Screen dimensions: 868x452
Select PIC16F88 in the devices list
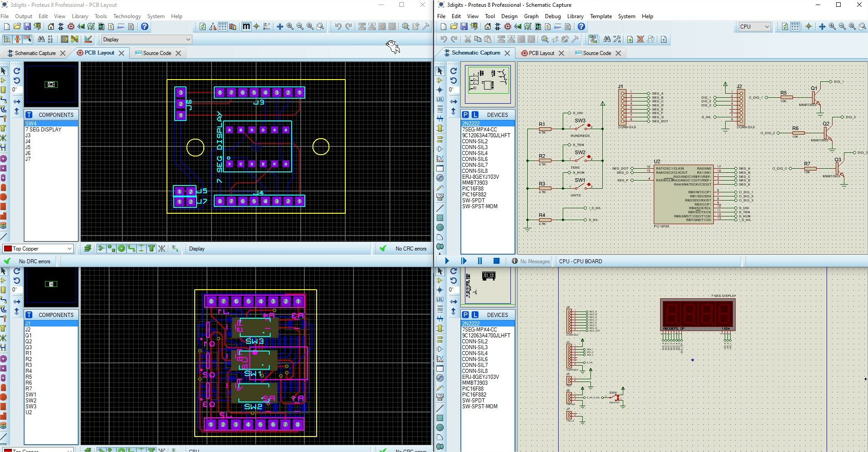pyautogui.click(x=473, y=189)
